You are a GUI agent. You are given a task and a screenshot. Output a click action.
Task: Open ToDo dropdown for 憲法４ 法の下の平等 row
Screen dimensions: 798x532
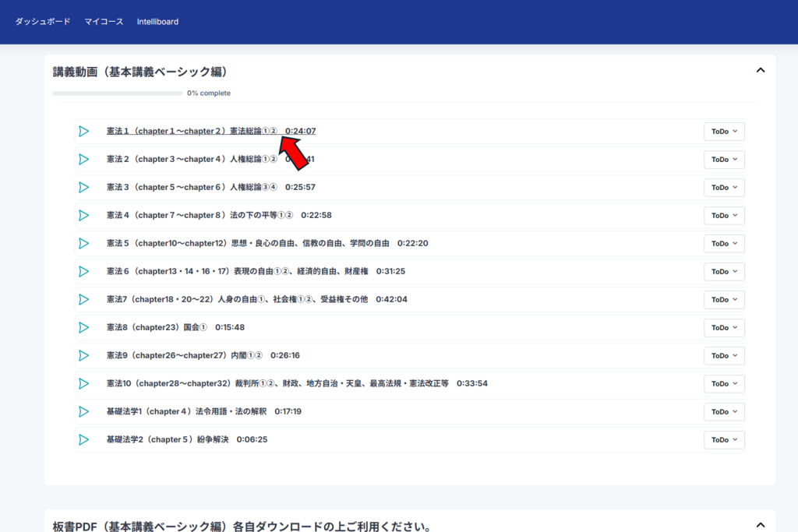[724, 215]
